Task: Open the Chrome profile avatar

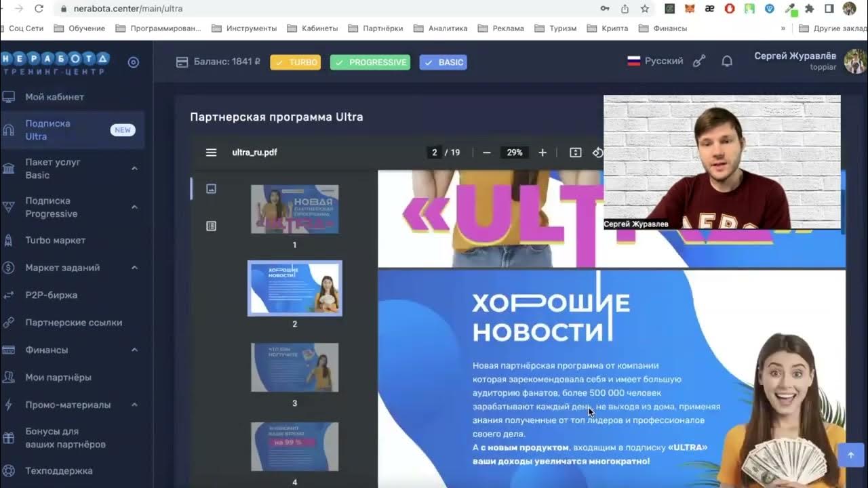Action: coord(850,9)
